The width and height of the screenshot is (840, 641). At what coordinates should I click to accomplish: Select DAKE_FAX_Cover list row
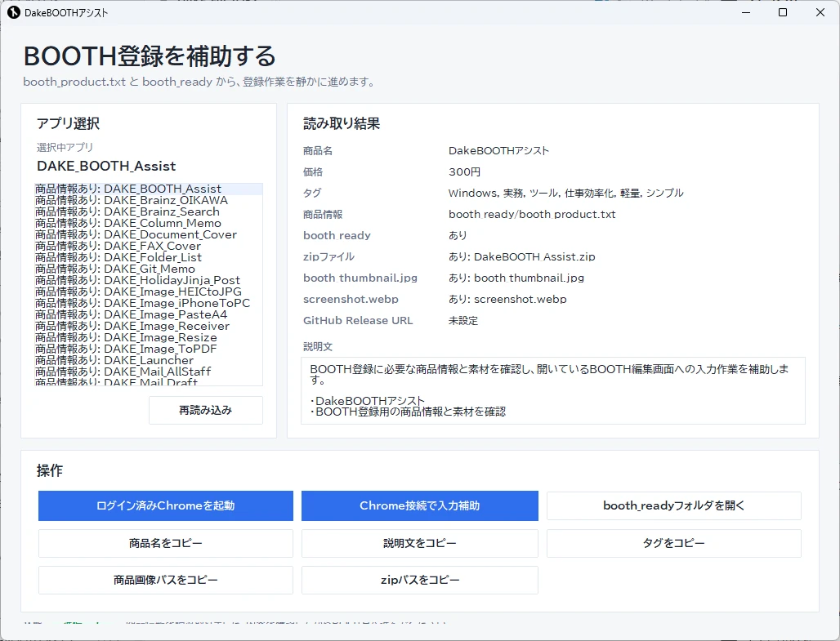(x=149, y=246)
